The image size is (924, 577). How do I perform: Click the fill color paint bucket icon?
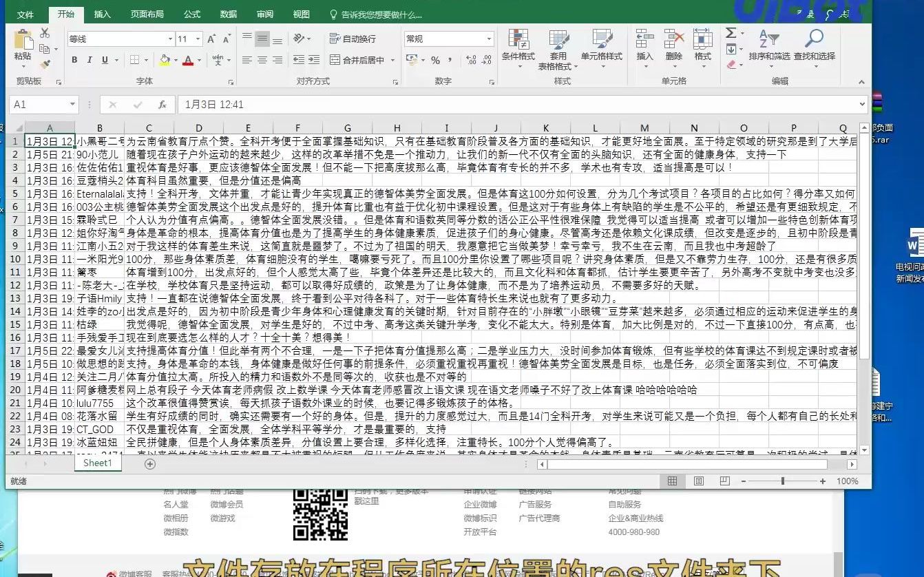164,61
